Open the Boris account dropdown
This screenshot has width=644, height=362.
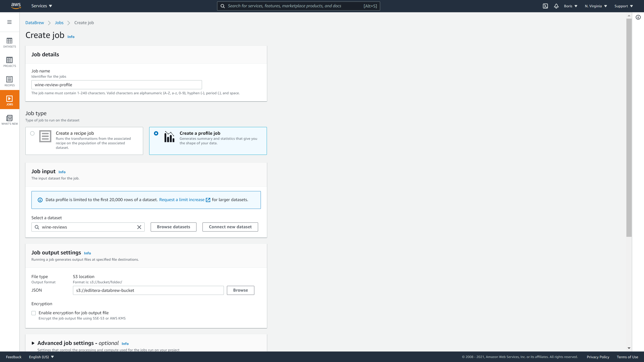pyautogui.click(x=571, y=6)
